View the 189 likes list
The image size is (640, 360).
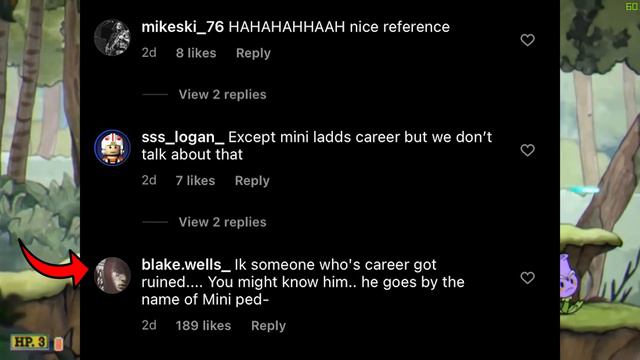tap(203, 325)
